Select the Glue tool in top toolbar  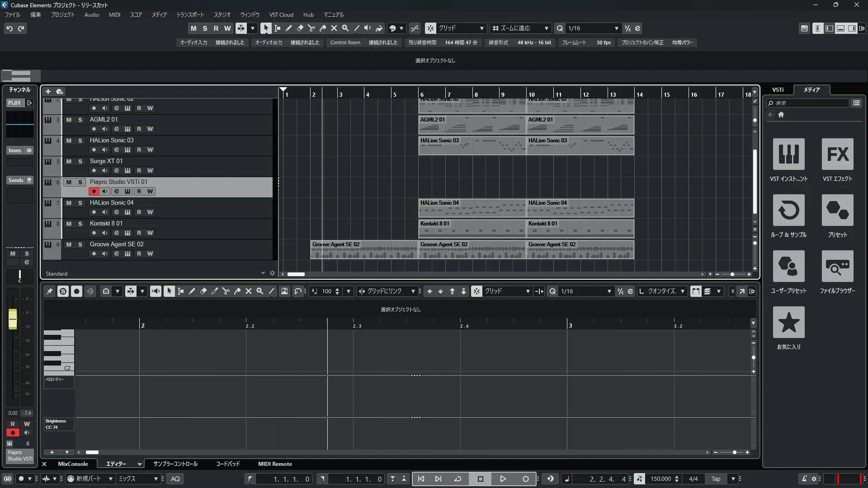click(323, 28)
